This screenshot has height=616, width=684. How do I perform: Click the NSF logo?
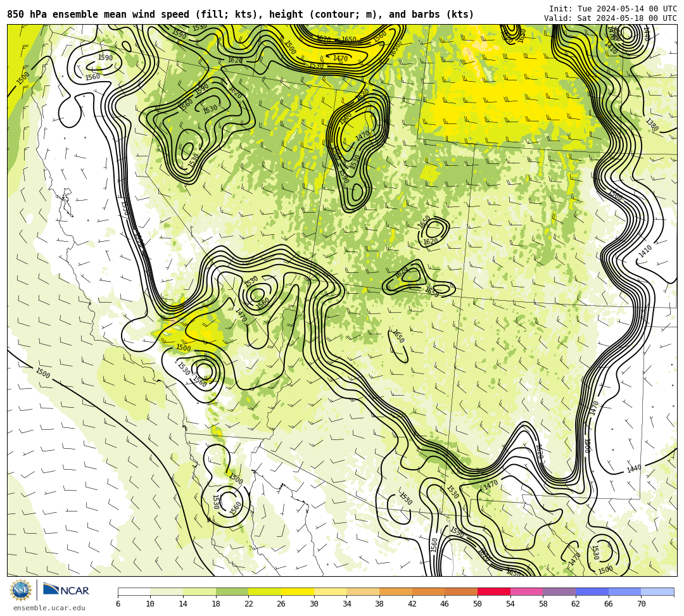point(20,590)
